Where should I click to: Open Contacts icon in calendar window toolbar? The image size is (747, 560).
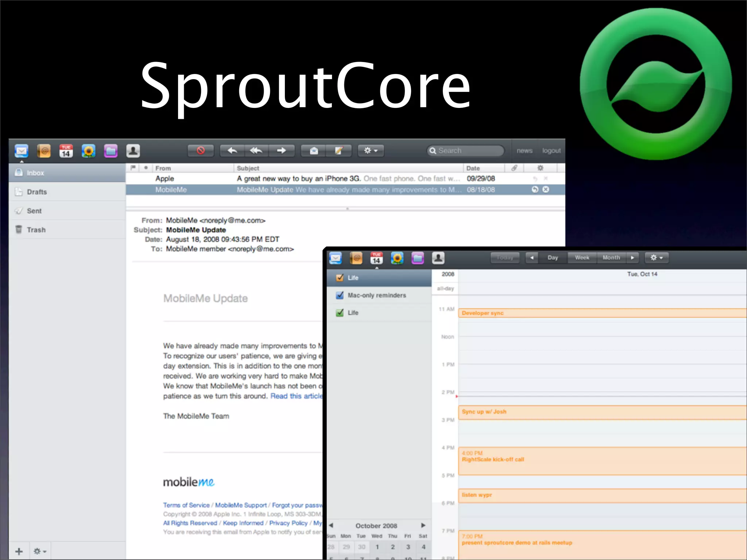coord(356,258)
